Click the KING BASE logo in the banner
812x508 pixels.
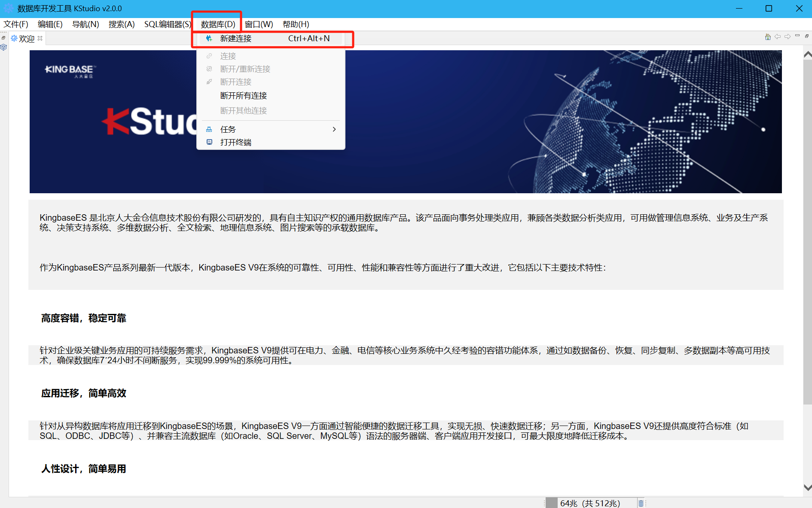pyautogui.click(x=70, y=71)
